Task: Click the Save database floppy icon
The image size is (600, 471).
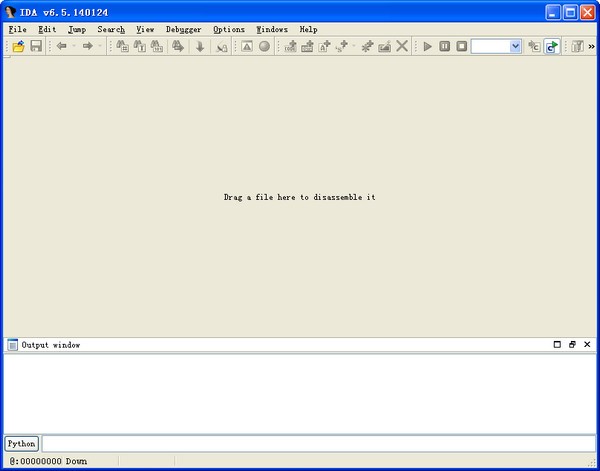Action: [x=36, y=47]
